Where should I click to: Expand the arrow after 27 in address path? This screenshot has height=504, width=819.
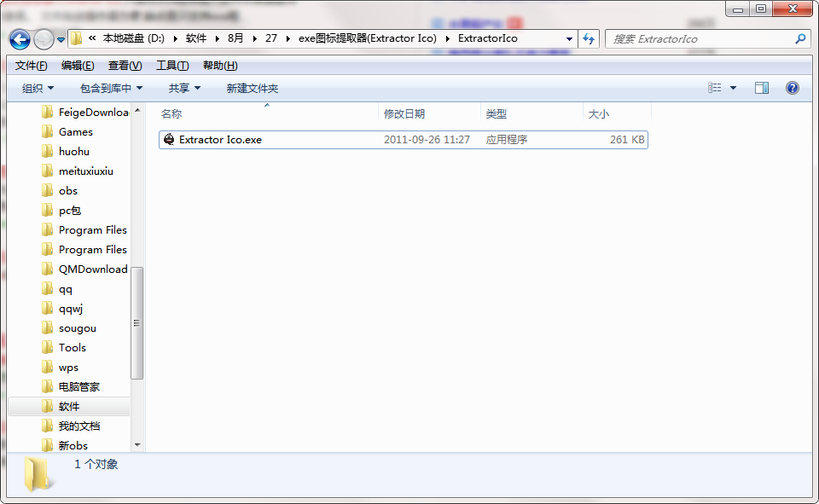[x=288, y=38]
